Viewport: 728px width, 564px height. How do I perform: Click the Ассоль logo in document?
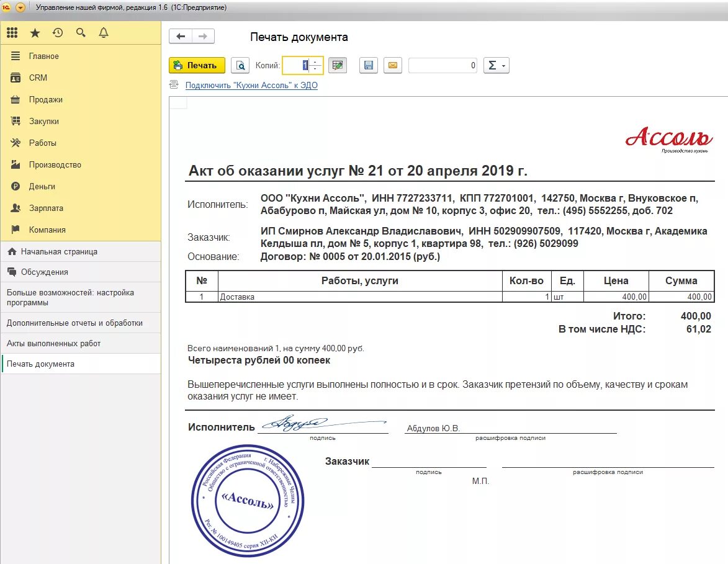[668, 139]
